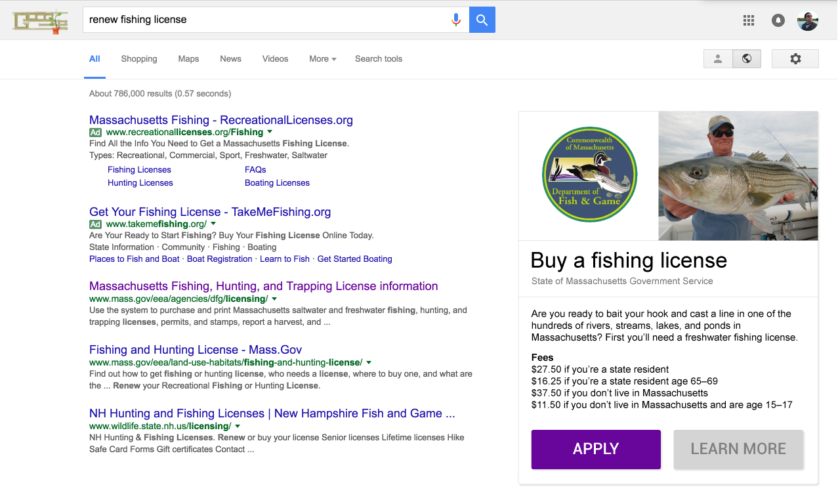Expand arrow next to wildlife.state.nh.us URL
Viewport: 838px width, 504px height.
tap(238, 426)
